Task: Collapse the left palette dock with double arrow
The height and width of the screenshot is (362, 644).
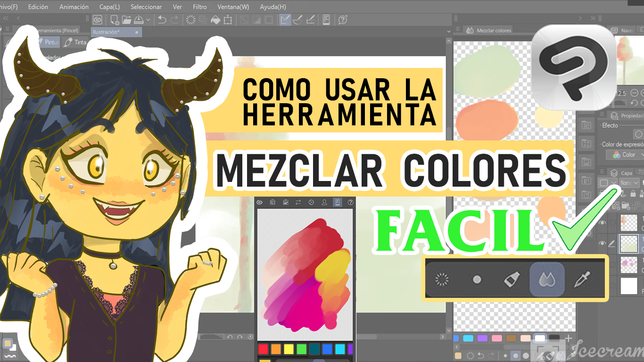Action: (x=6, y=18)
